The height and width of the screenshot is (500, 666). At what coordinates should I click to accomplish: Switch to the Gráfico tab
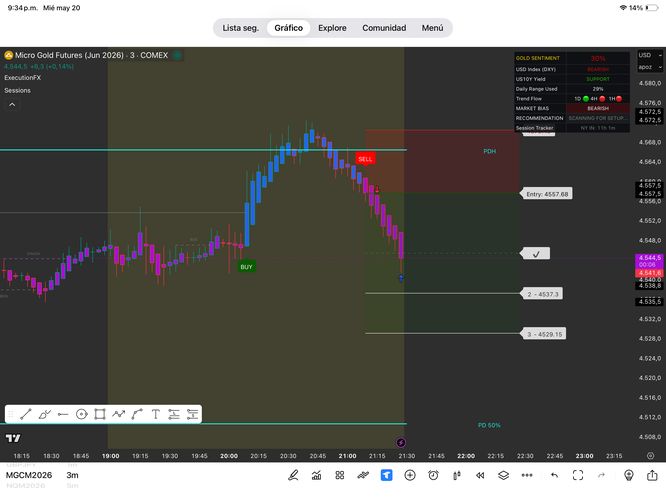coord(288,28)
